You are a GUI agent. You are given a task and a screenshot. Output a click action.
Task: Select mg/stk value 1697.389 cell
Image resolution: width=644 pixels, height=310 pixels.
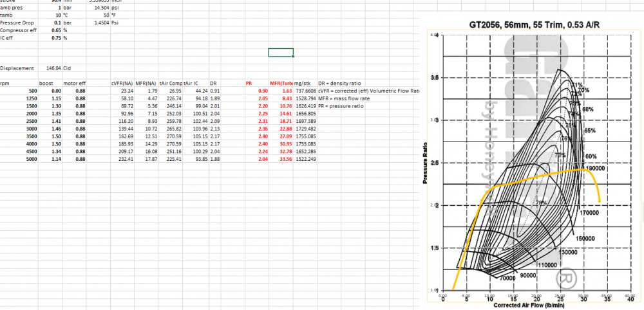(x=305, y=121)
